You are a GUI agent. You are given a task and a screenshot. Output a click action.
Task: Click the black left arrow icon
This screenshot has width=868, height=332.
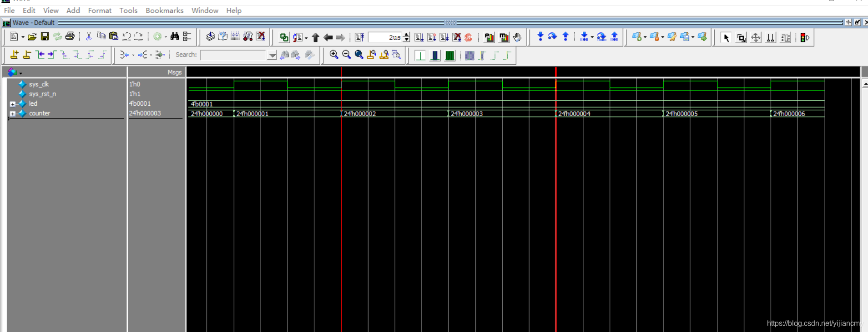pyautogui.click(x=328, y=37)
